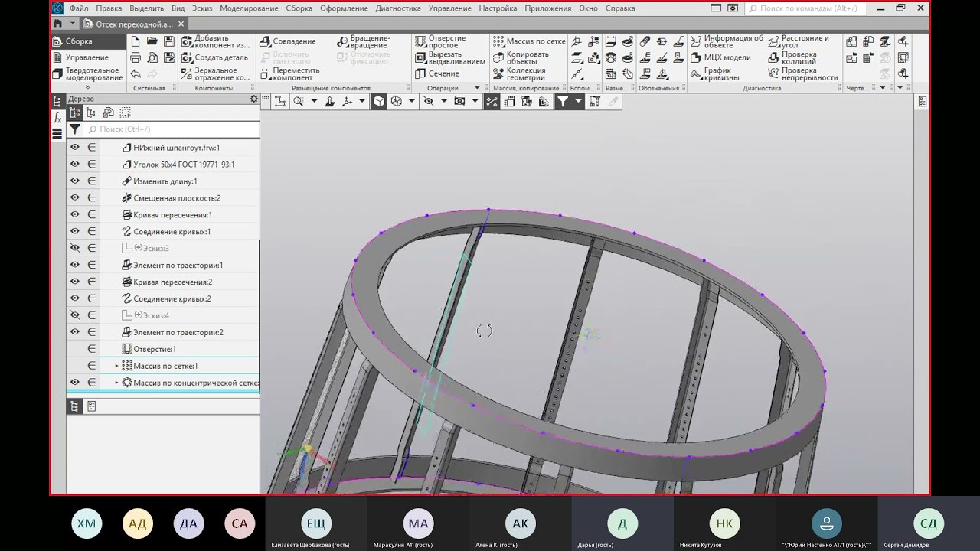
Task: Open Файл menu
Action: tap(79, 8)
